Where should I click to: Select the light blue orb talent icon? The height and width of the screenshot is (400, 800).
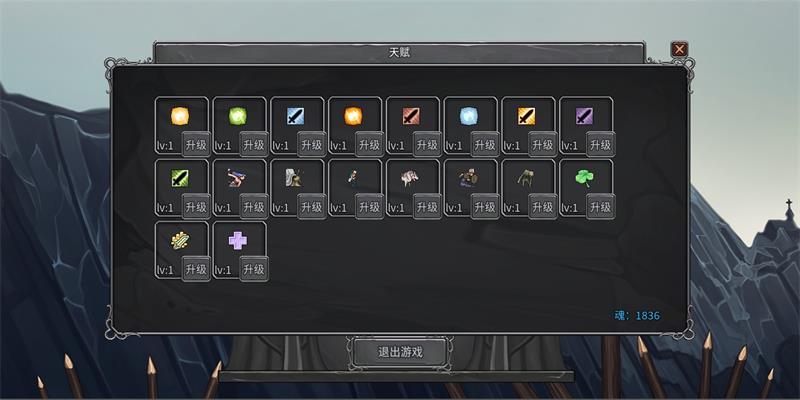468,116
